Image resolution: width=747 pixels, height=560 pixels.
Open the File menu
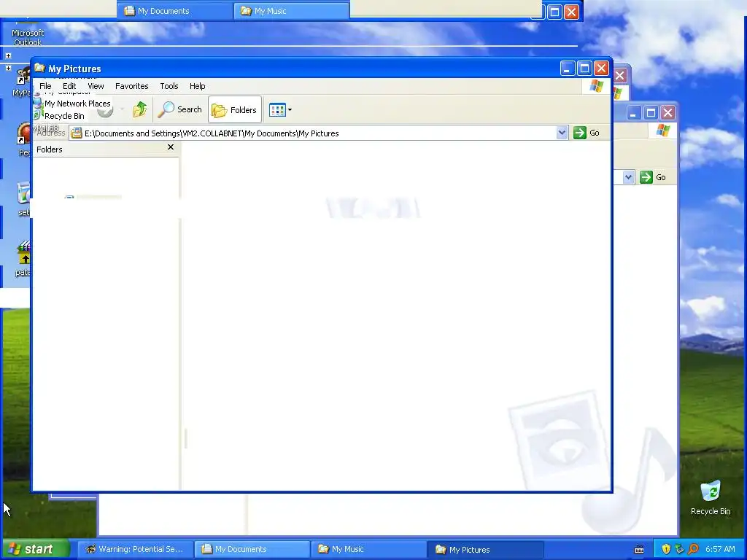pyautogui.click(x=45, y=86)
